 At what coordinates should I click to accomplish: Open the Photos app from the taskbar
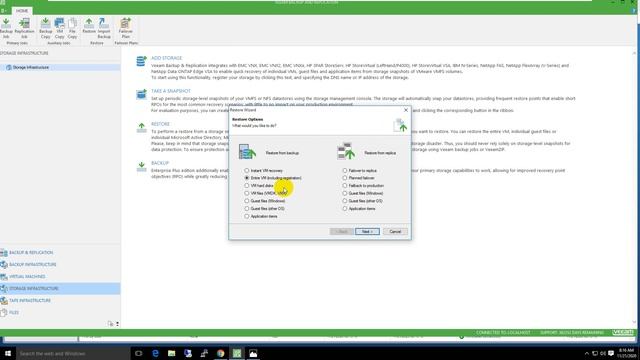253,353
